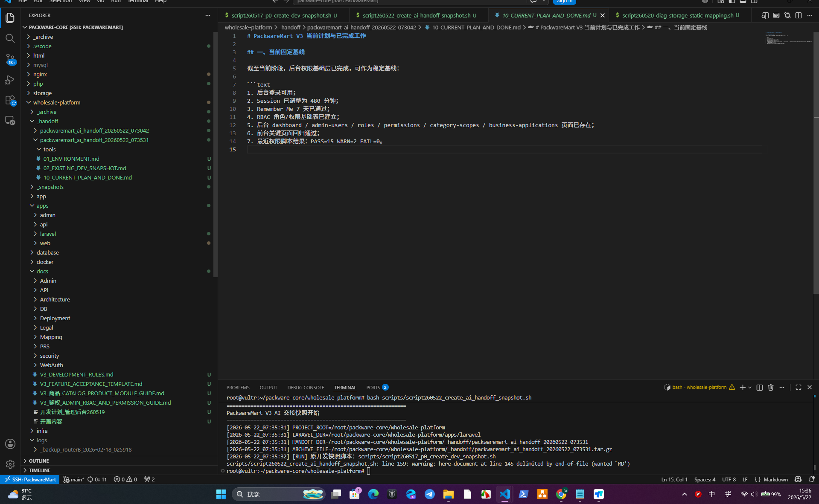The height and width of the screenshot is (504, 819).
Task: Switch to script260522_create_ai_handoff_snapshot.sh tab
Action: coord(419,15)
